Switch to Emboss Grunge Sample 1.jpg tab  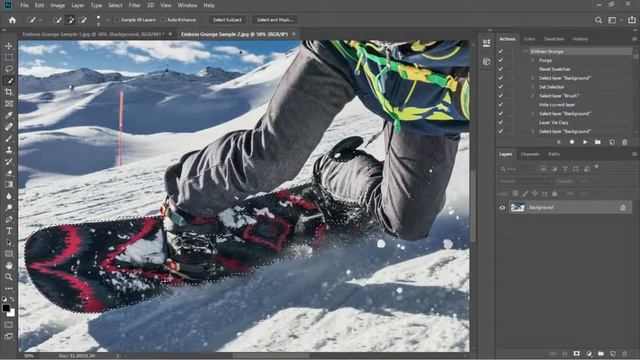tap(93, 34)
